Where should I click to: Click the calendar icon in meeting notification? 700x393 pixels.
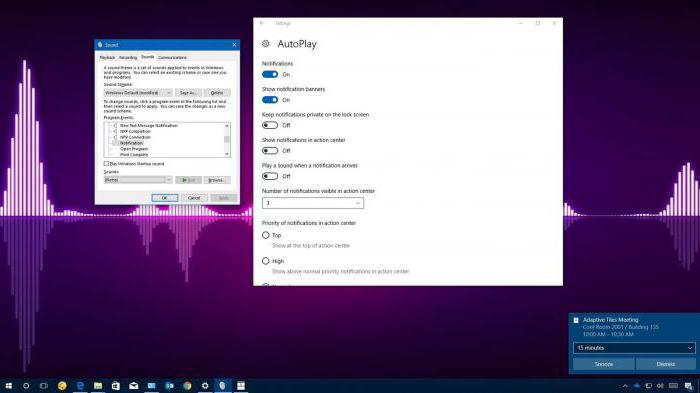[x=576, y=320]
